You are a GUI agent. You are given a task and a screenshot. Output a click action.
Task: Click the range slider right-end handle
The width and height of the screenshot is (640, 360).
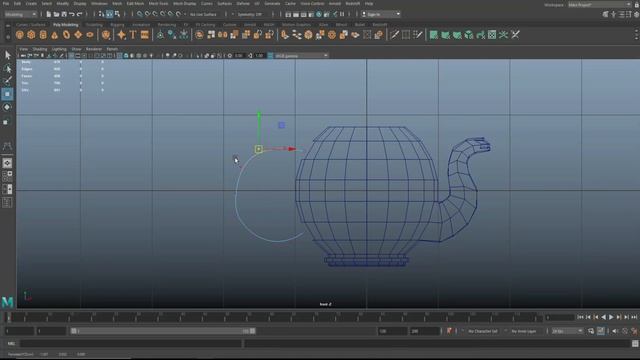253,331
